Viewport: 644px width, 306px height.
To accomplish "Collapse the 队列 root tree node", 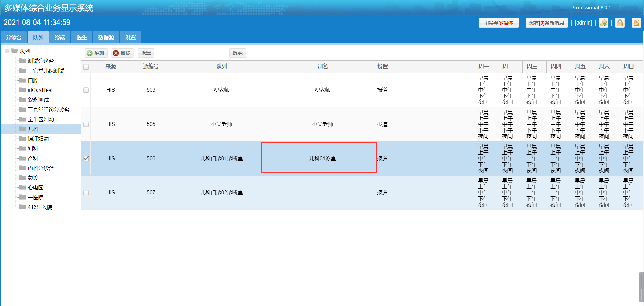I will point(7,51).
